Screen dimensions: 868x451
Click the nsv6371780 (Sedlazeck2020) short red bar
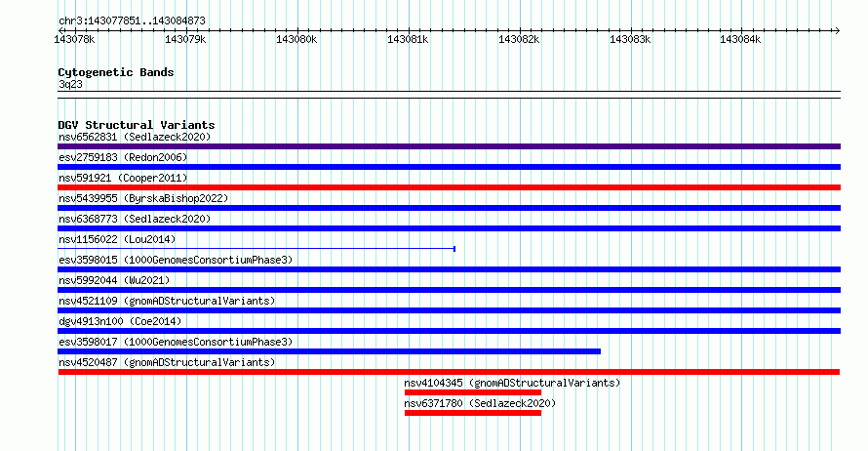473,413
